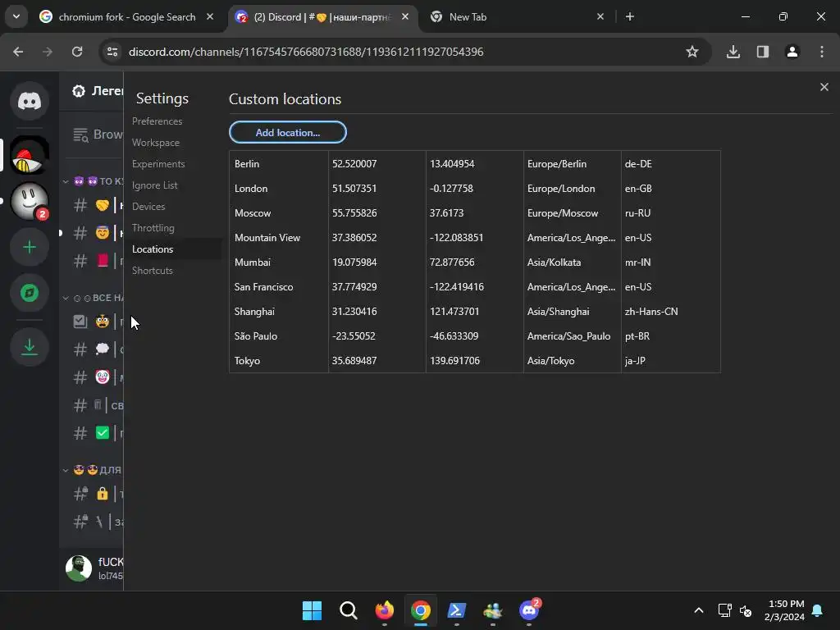Open the volume muted tray icon
840x630 pixels.
tap(745, 610)
